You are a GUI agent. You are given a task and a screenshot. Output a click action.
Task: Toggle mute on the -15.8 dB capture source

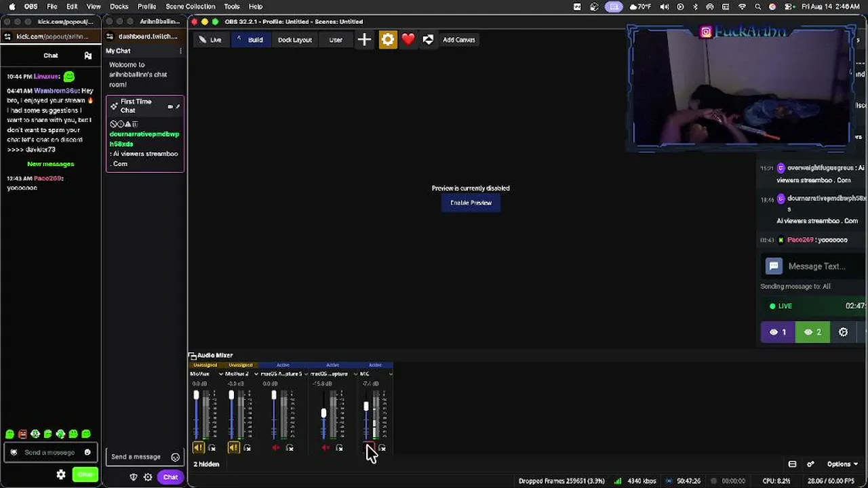(x=325, y=448)
